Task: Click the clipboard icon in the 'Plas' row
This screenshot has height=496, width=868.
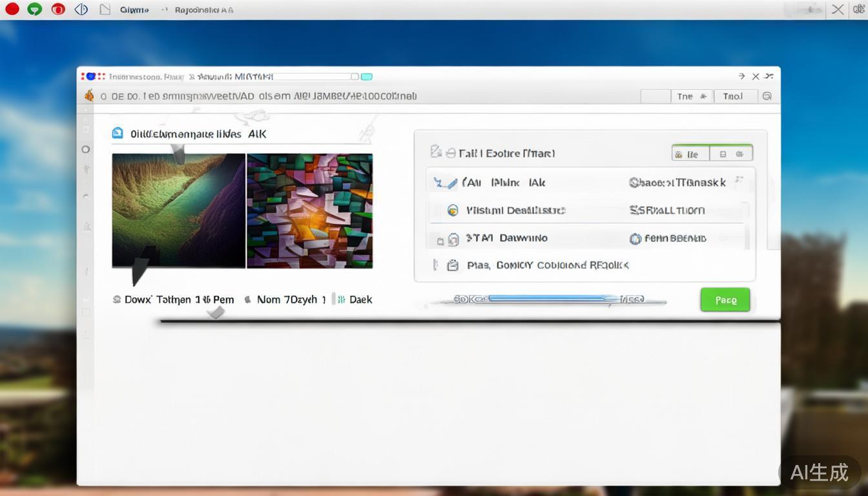Action: (x=453, y=265)
